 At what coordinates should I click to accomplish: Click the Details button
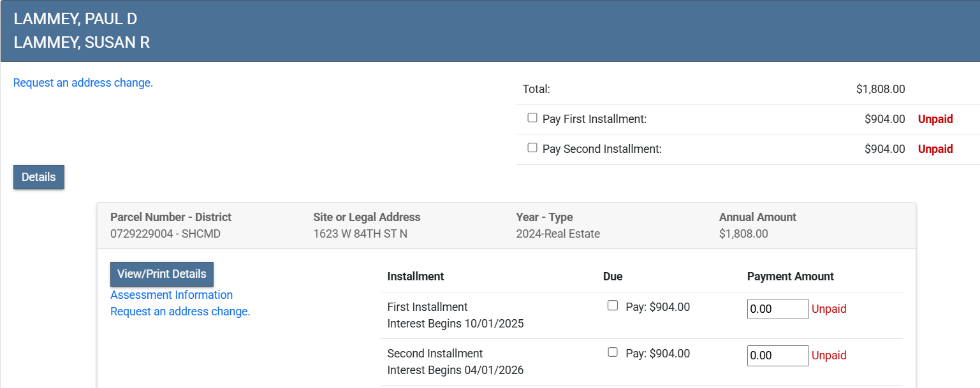[x=39, y=177]
